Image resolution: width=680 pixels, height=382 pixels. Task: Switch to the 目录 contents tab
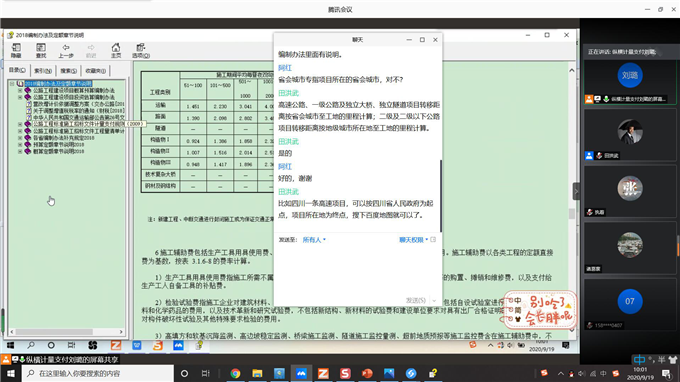point(17,70)
